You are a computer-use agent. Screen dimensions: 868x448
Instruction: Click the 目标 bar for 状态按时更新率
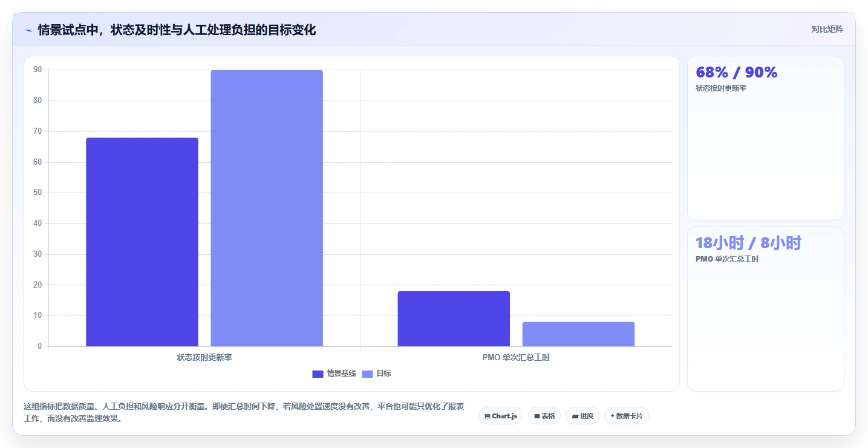tap(267, 208)
